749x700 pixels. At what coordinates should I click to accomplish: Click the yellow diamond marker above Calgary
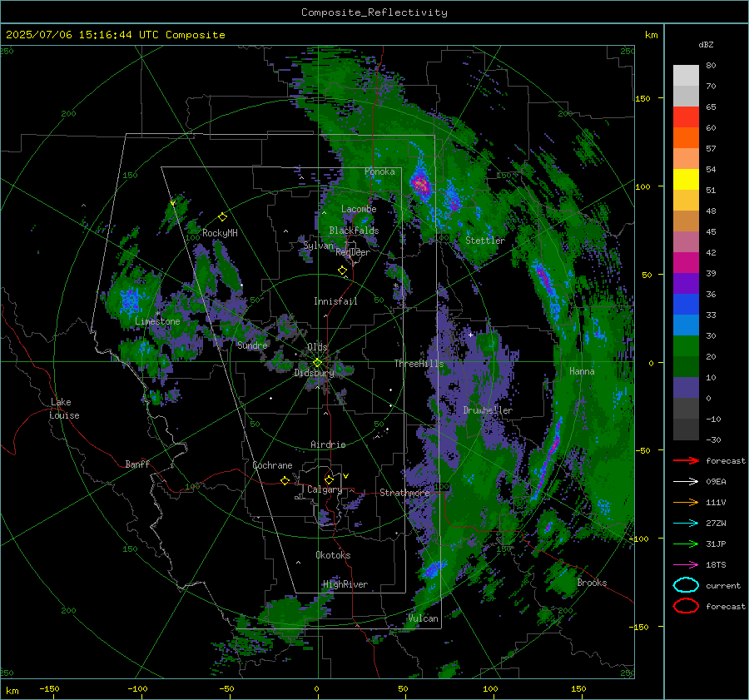tap(329, 479)
